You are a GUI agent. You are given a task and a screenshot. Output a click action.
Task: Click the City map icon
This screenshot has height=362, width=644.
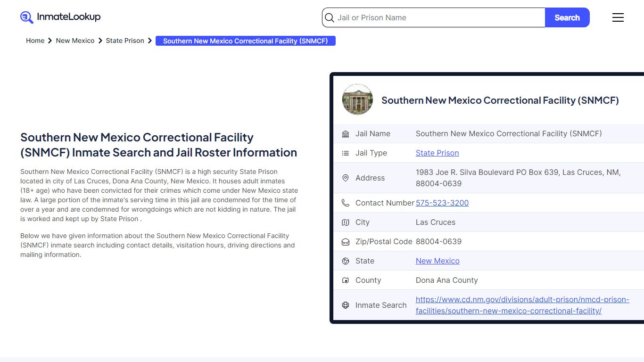(x=346, y=222)
